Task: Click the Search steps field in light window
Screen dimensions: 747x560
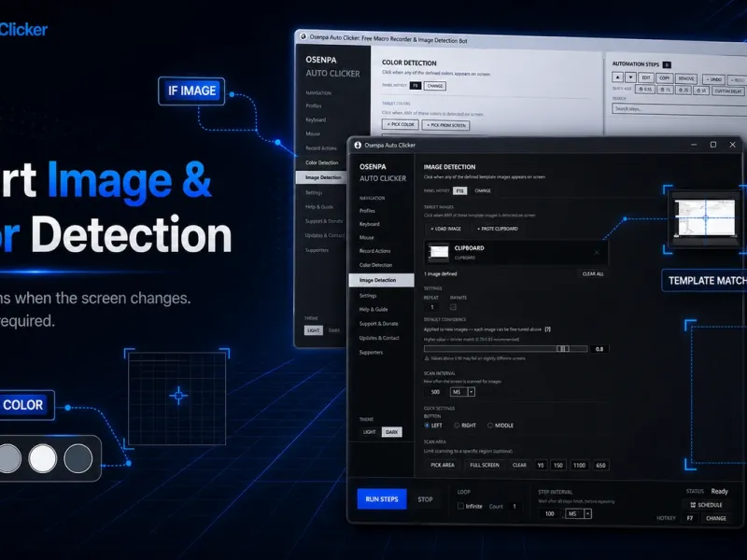Action: tap(680, 109)
